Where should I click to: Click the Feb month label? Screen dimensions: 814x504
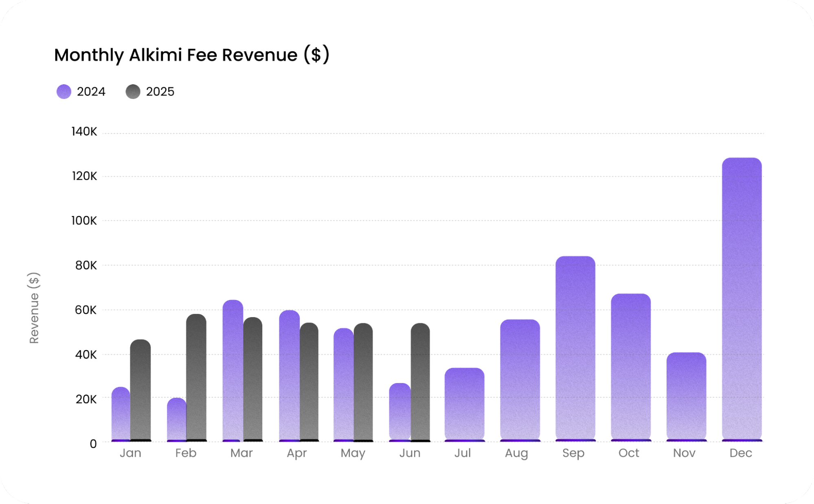[186, 453]
